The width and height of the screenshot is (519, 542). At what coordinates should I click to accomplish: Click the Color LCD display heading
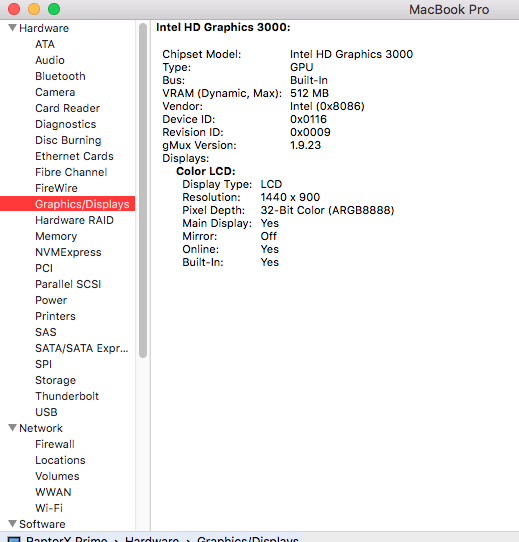(x=206, y=171)
